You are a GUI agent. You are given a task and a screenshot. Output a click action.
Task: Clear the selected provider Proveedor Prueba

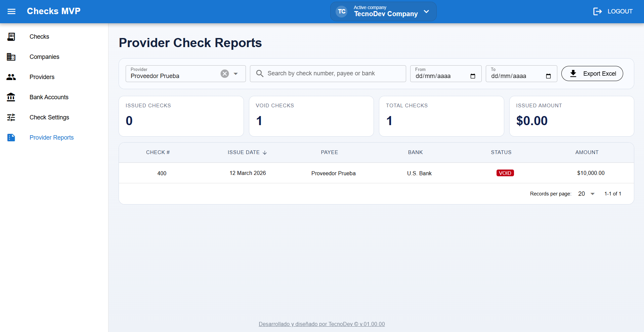(225, 74)
